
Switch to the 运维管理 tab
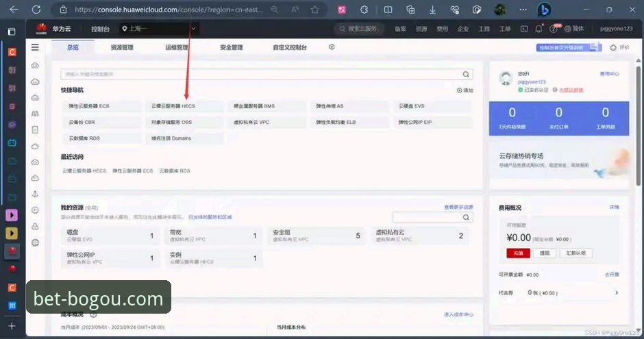177,47
